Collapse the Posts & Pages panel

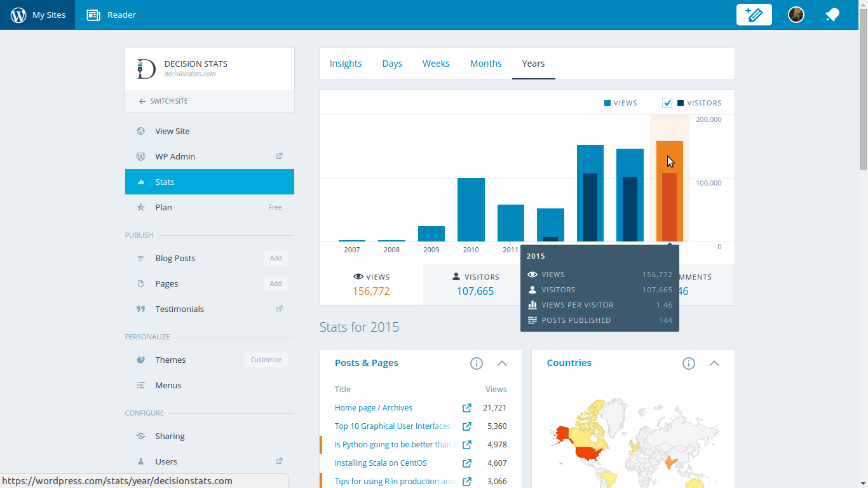(502, 363)
